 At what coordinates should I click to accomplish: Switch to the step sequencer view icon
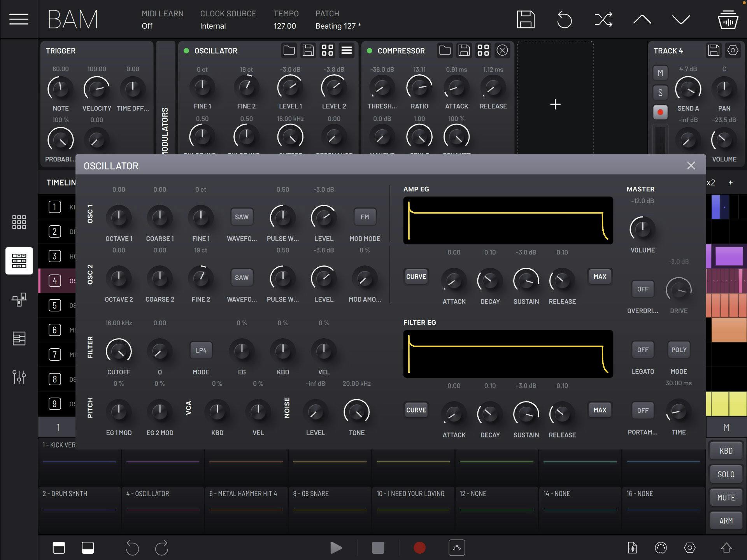(19, 261)
